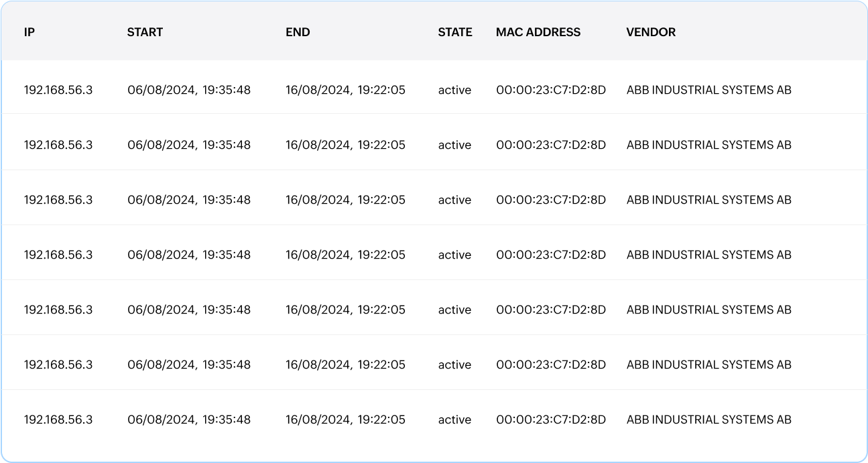Click the active state in the third row
Screen dimensions: 868x463
tap(454, 199)
